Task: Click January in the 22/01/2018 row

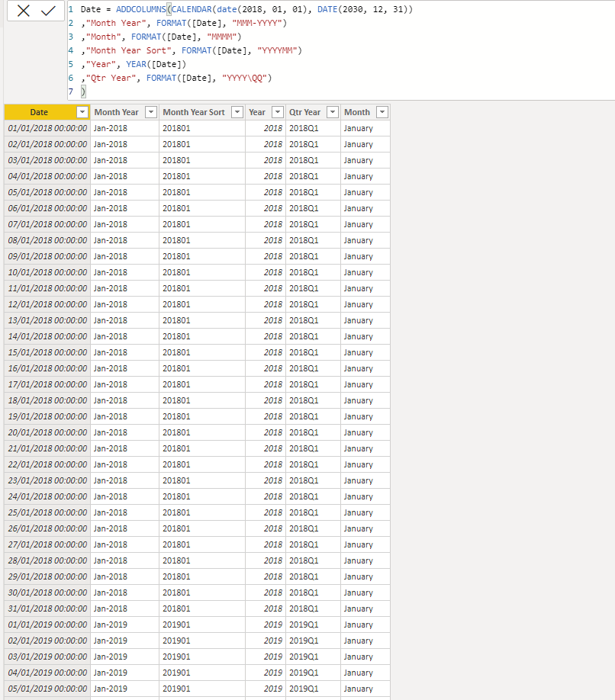Action: (x=358, y=464)
